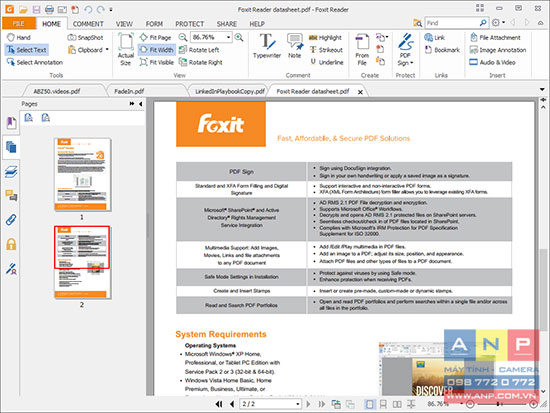Choose the Highlight tool
The image size is (550, 413).
pos(325,37)
